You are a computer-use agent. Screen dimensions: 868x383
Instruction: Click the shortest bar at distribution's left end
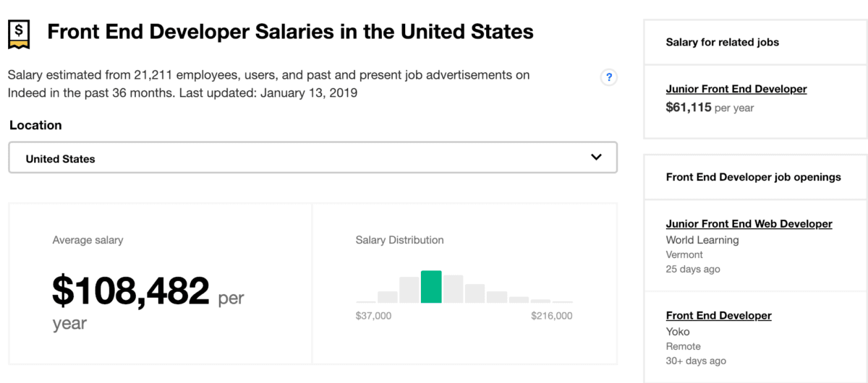pos(366,301)
